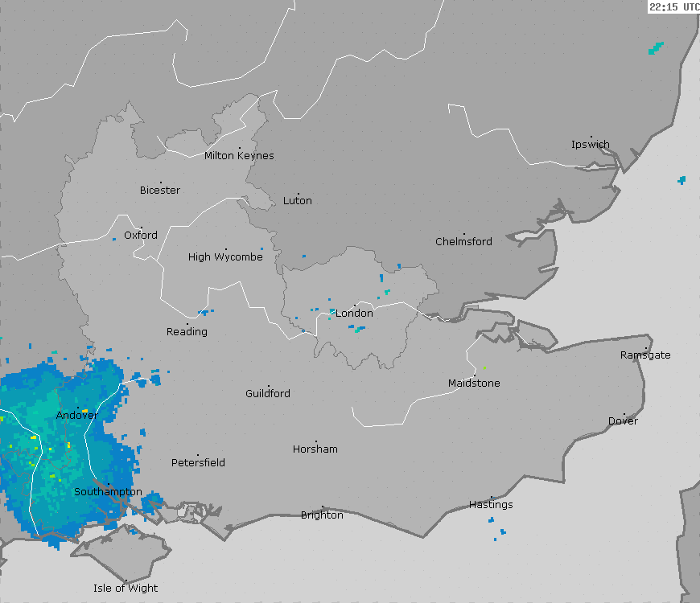This screenshot has height=603, width=700.
Task: Click the Hastings town label
Action: click(491, 505)
